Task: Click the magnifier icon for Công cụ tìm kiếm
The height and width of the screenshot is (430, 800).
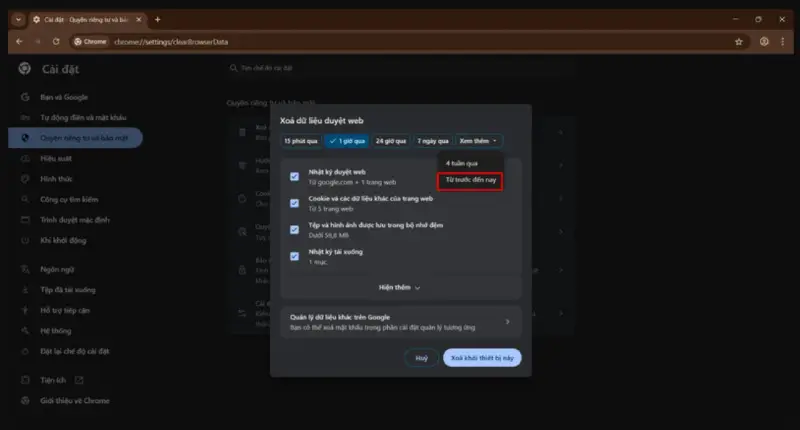Action: point(24,199)
